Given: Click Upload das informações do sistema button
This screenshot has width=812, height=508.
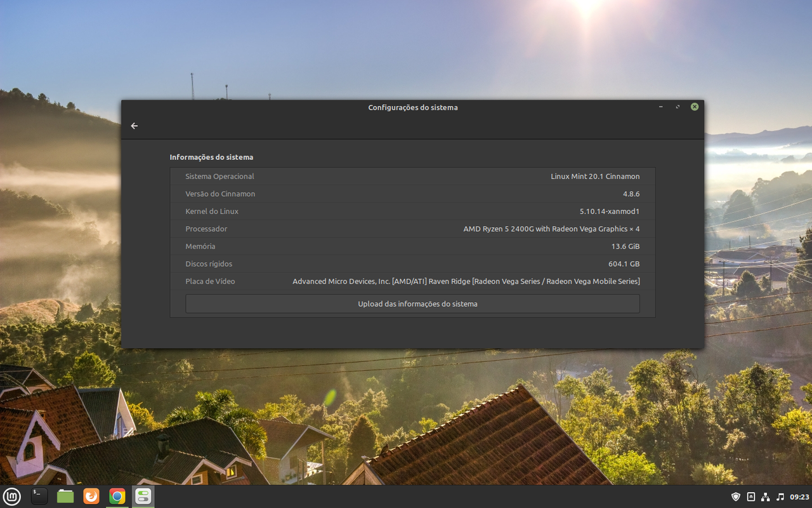Looking at the screenshot, I should point(412,304).
